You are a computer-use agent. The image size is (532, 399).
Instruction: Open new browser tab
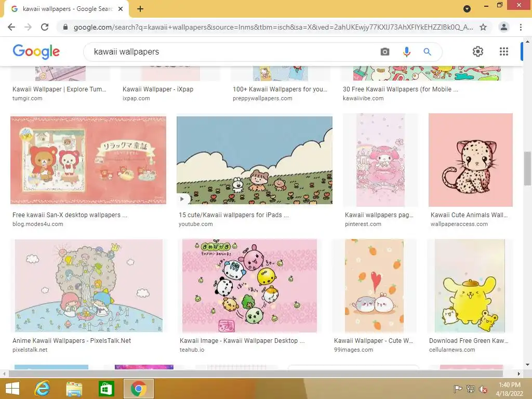tap(140, 9)
